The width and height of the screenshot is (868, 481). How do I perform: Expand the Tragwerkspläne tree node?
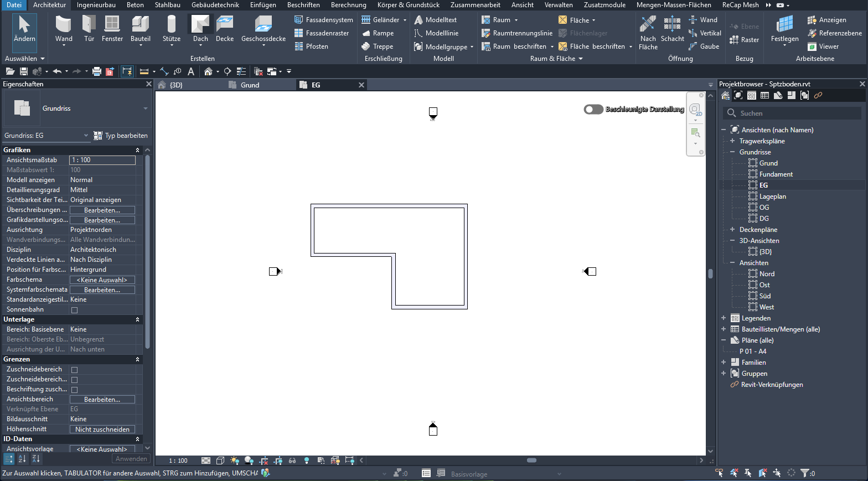pos(732,141)
